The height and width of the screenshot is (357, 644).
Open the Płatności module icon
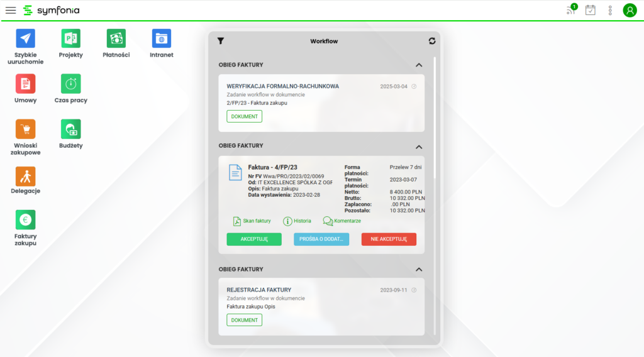click(x=116, y=39)
